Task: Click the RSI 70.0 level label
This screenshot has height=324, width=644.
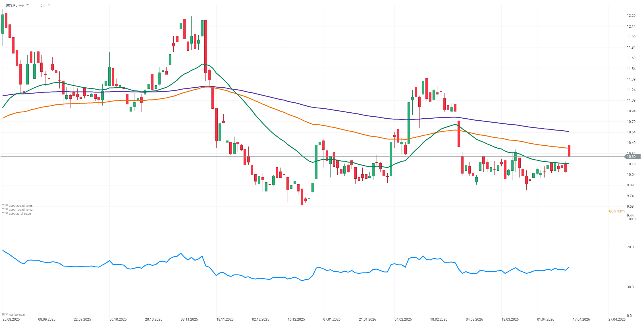Action: coord(630,247)
